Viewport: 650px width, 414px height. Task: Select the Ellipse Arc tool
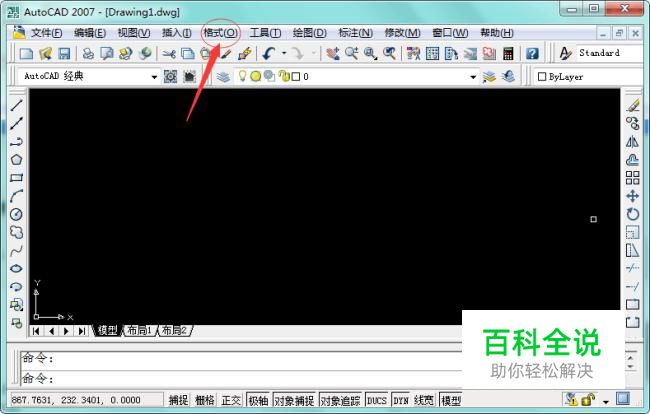click(16, 287)
